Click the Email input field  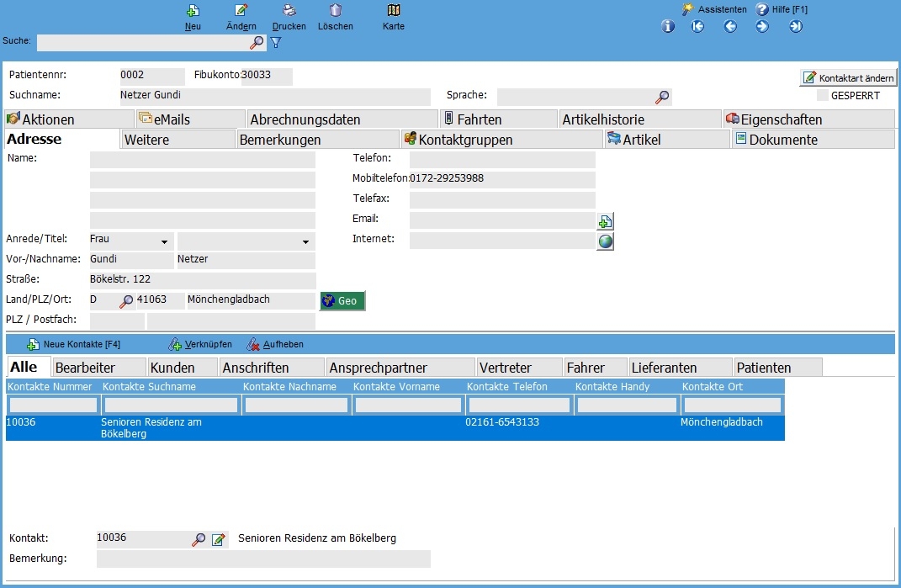[x=502, y=220]
